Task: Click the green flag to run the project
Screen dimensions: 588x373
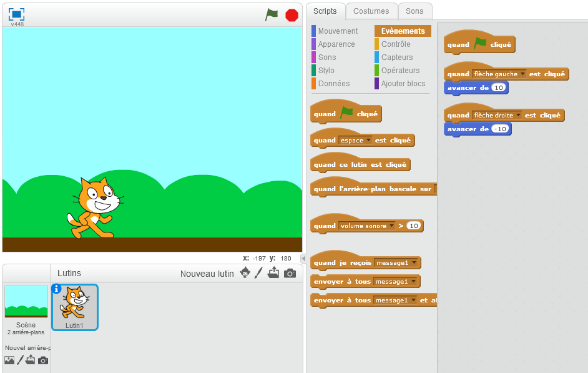Action: pyautogui.click(x=272, y=14)
